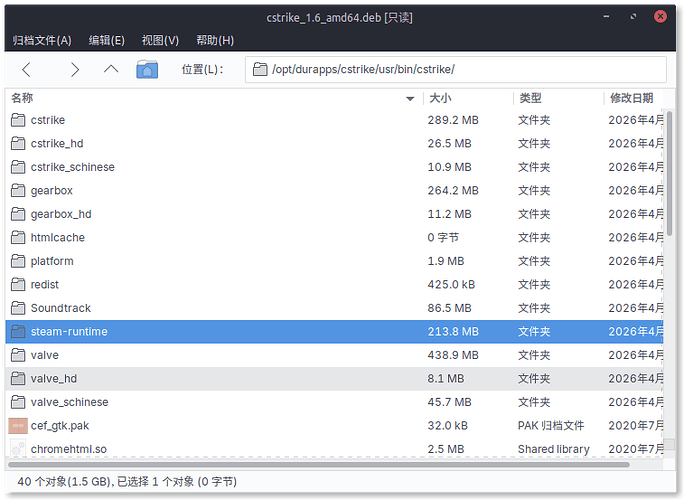Viewport: 684px width, 500px height.
Task: Click the folder icon of valve row
Action: [18, 355]
